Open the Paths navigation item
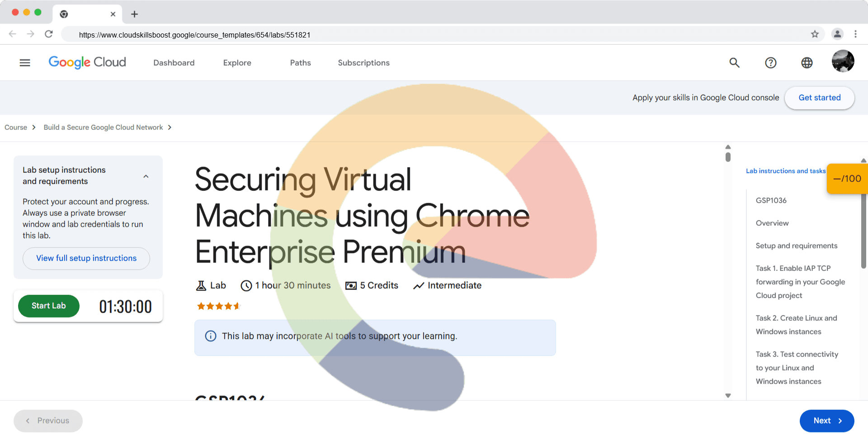Viewport: 868px width, 441px height. (300, 63)
